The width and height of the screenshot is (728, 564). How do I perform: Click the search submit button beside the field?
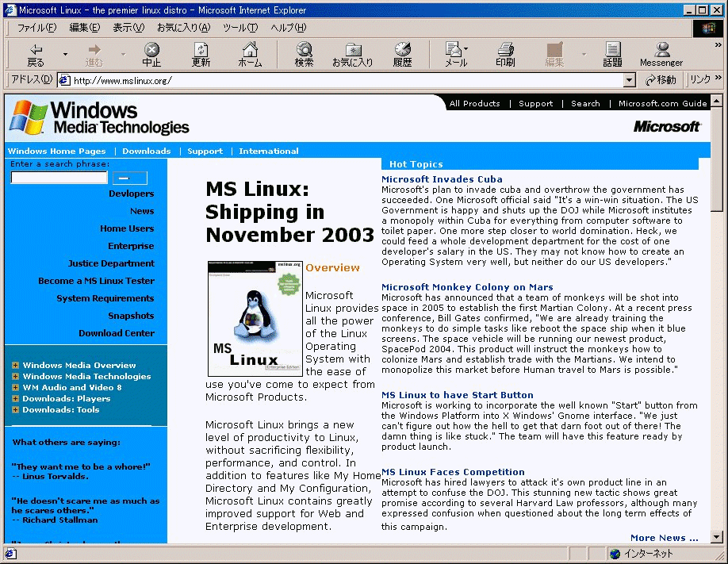130,178
